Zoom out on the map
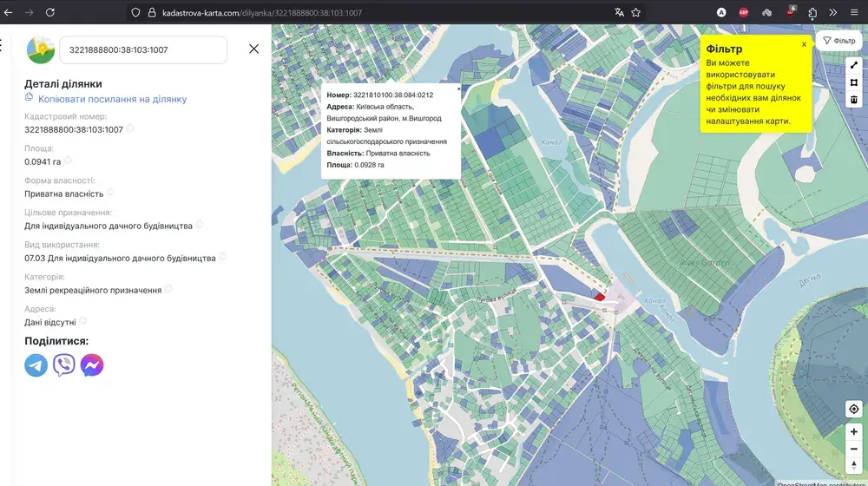Image resolution: width=868 pixels, height=486 pixels. pyautogui.click(x=854, y=448)
